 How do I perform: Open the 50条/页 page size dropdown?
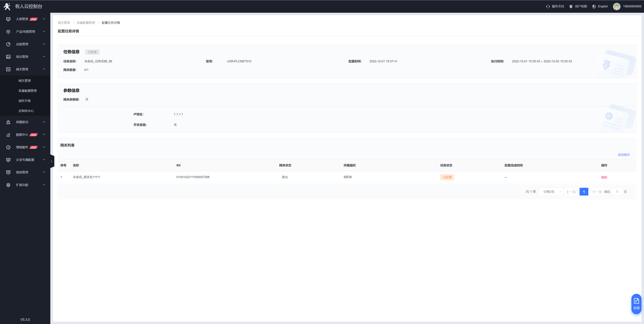tap(551, 192)
